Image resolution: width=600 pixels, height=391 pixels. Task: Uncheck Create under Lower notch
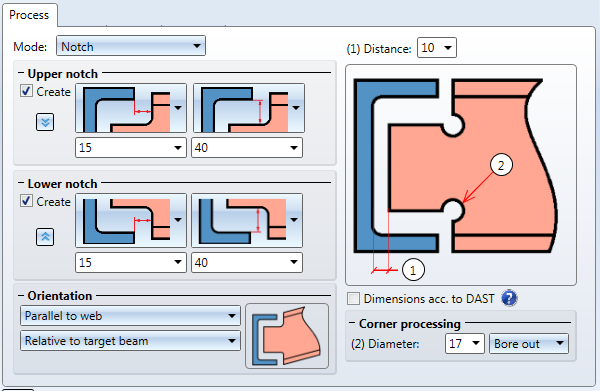coord(26,201)
